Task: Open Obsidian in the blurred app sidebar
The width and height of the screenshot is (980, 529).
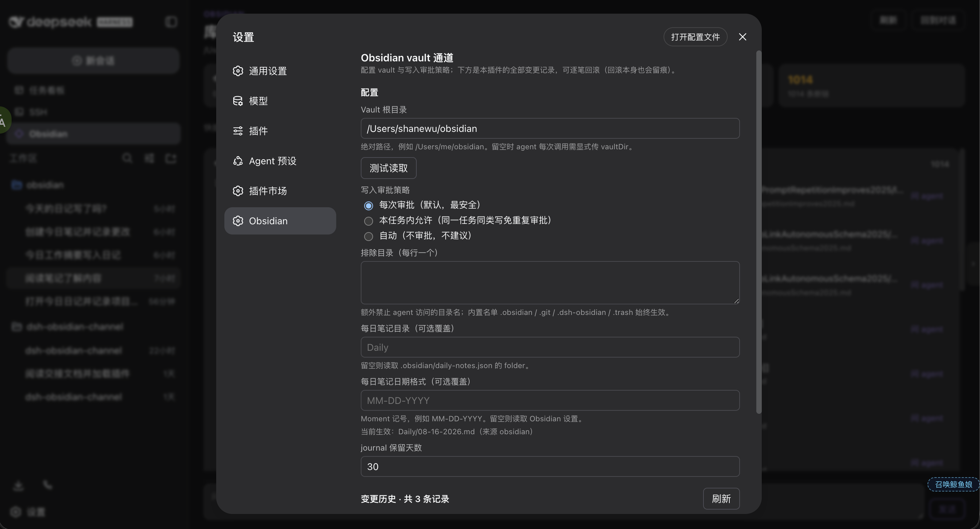Action: pyautogui.click(x=93, y=134)
